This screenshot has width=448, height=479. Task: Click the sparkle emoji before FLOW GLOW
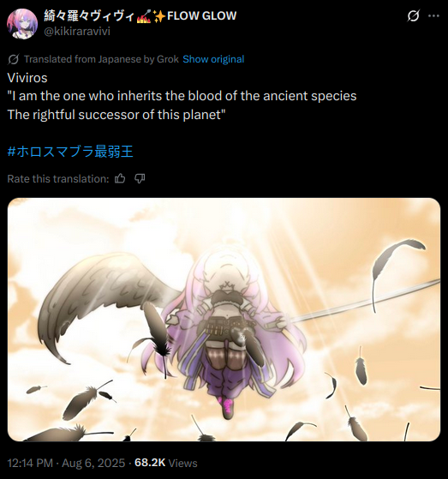tap(158, 16)
